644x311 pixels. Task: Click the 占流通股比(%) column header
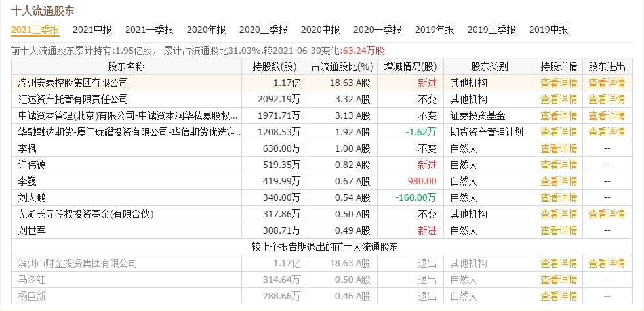click(342, 66)
